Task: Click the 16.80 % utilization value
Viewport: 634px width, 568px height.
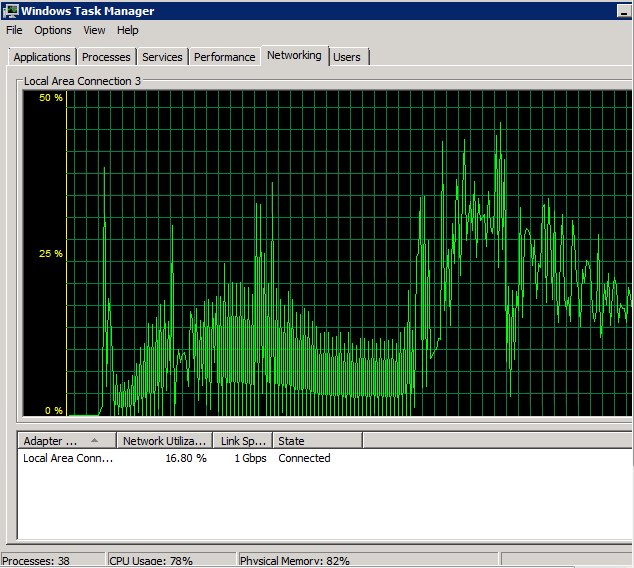Action: (186, 458)
